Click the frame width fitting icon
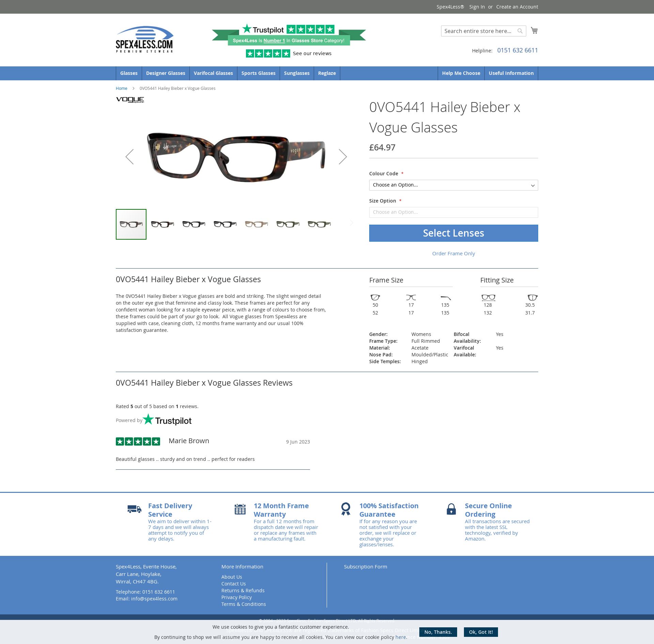Screen dimensions: 654x644 tap(488, 297)
